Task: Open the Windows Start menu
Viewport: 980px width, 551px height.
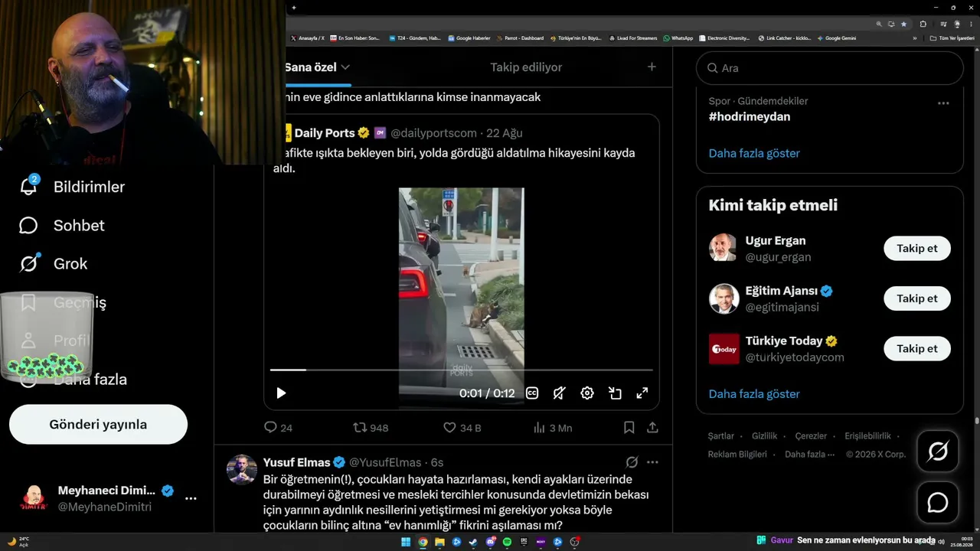Action: (406, 542)
